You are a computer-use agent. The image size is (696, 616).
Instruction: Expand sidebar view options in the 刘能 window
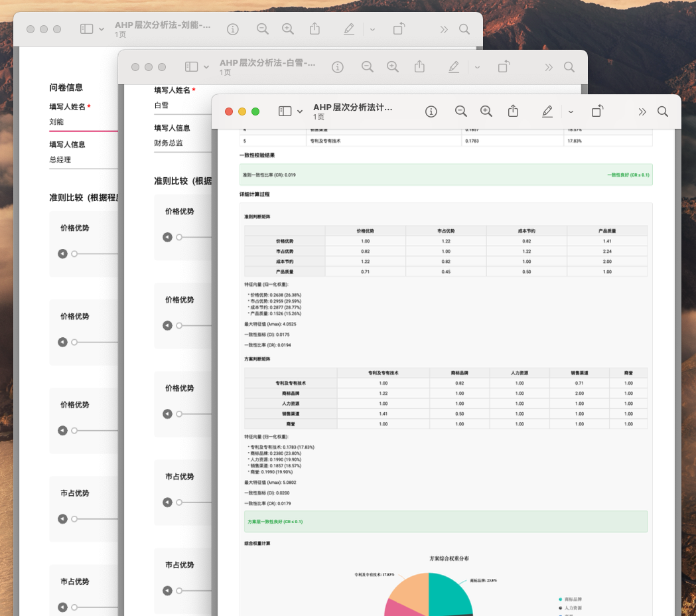[x=102, y=29]
